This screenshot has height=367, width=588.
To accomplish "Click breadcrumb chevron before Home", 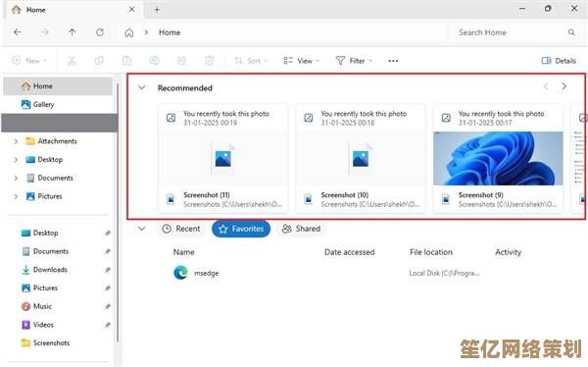I will click(146, 32).
